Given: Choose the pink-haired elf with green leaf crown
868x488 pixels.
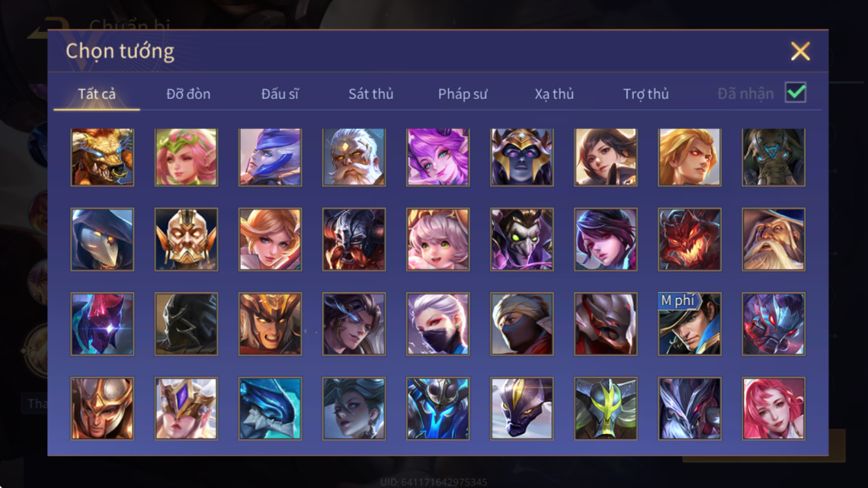Looking at the screenshot, I should (186, 157).
